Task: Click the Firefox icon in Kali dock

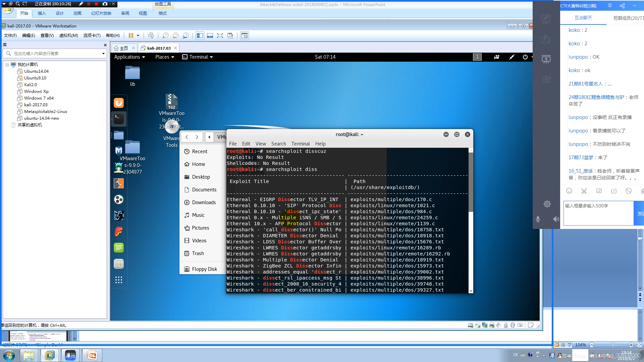Action: pyautogui.click(x=119, y=103)
